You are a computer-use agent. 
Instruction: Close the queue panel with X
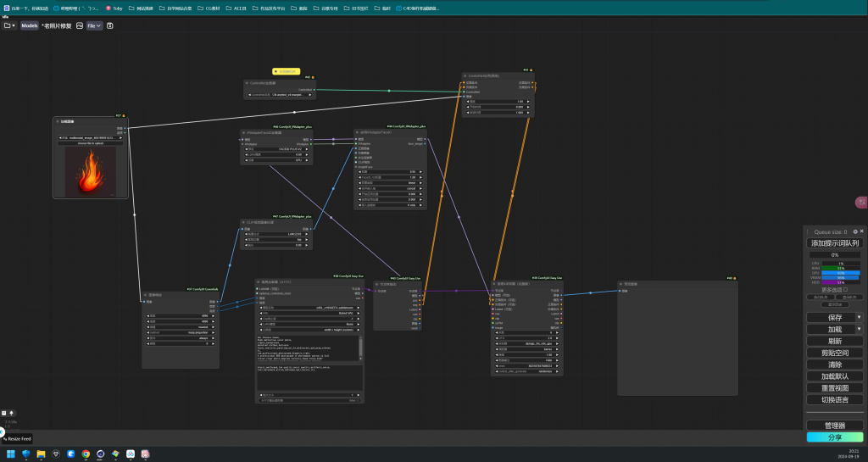point(861,231)
